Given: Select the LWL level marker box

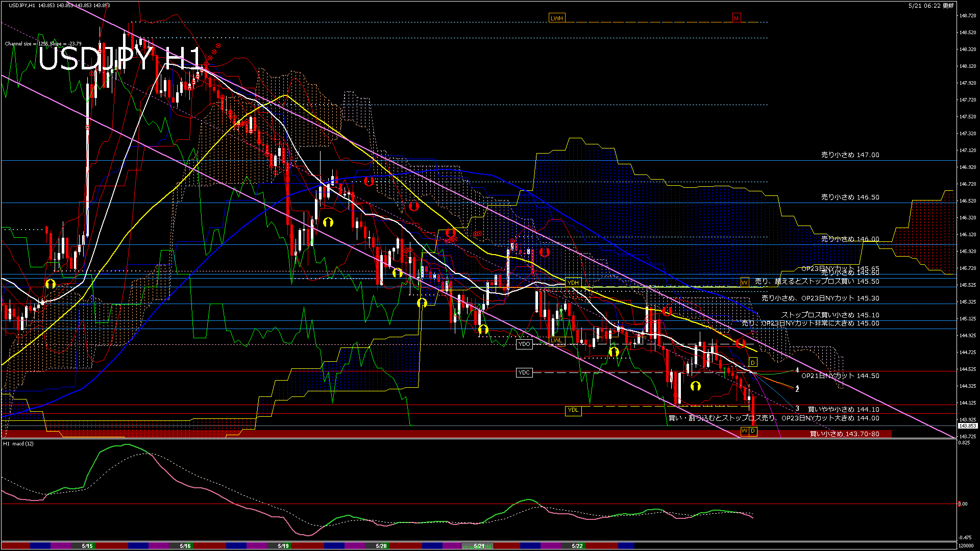Looking at the screenshot, I should [556, 341].
